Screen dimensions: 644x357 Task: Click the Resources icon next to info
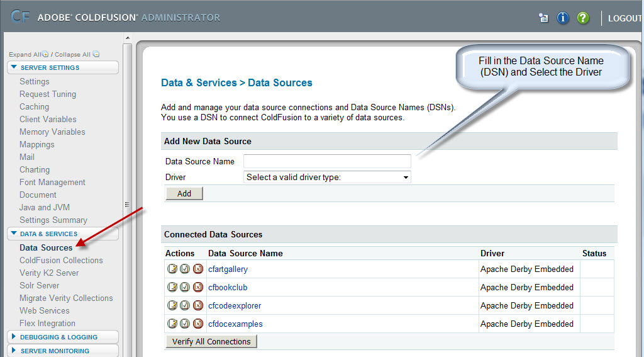pyautogui.click(x=543, y=18)
